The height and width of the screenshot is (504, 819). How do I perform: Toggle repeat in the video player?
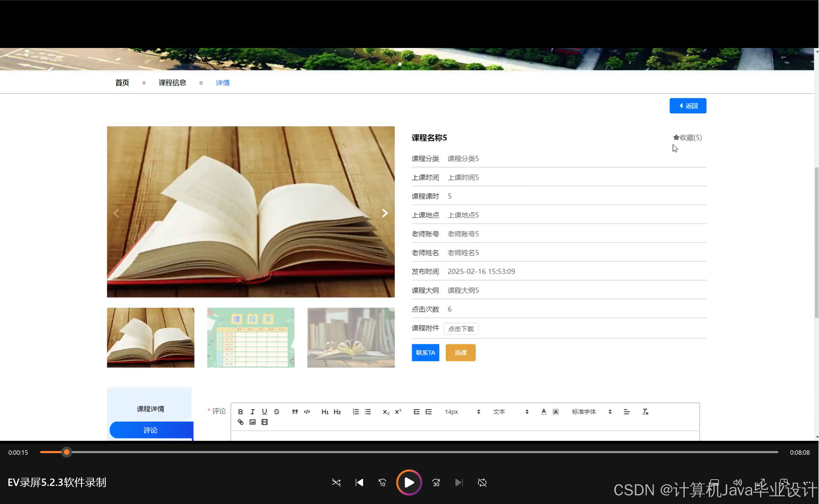coord(482,482)
